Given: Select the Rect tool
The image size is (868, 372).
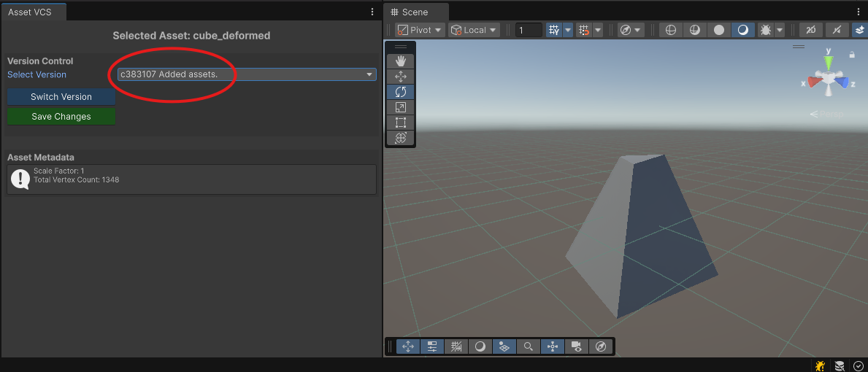Looking at the screenshot, I should pyautogui.click(x=400, y=123).
